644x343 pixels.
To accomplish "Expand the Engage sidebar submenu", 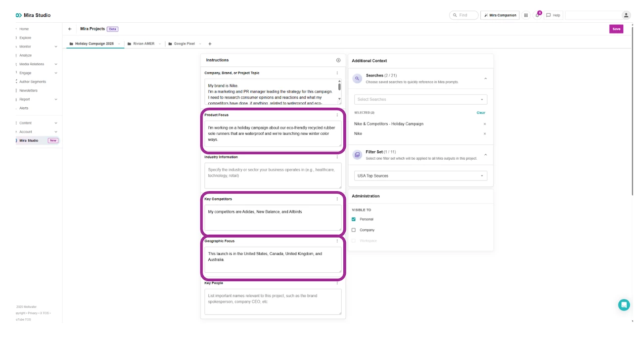I will point(55,73).
